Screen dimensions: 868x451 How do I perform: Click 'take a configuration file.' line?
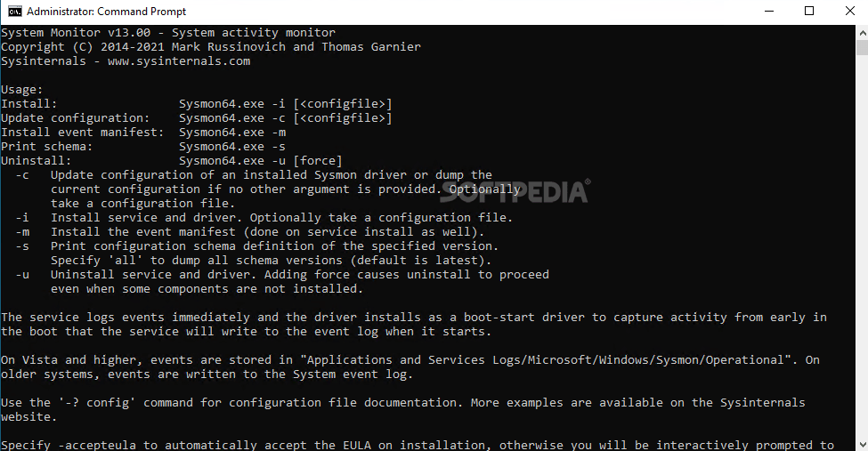pyautogui.click(x=142, y=204)
